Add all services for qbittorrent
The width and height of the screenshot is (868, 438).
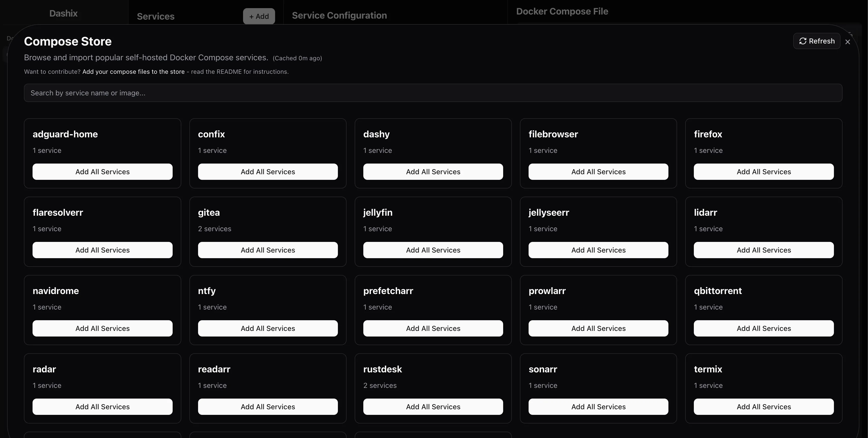tap(764, 328)
